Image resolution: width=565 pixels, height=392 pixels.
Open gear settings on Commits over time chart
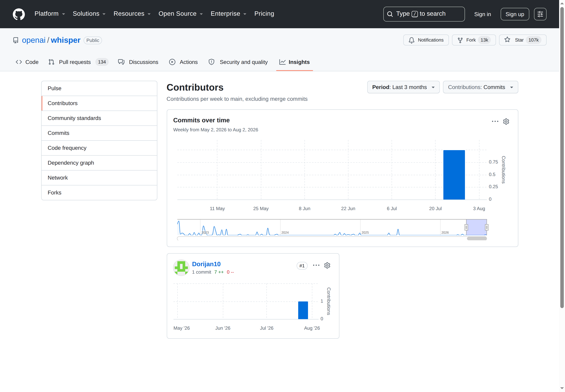coord(506,121)
